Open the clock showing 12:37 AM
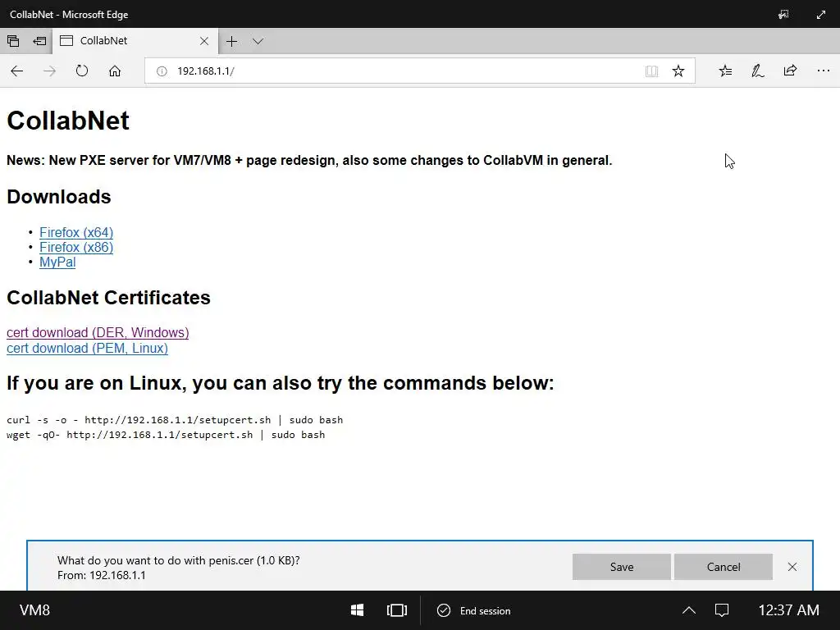The width and height of the screenshot is (840, 630). point(788,610)
